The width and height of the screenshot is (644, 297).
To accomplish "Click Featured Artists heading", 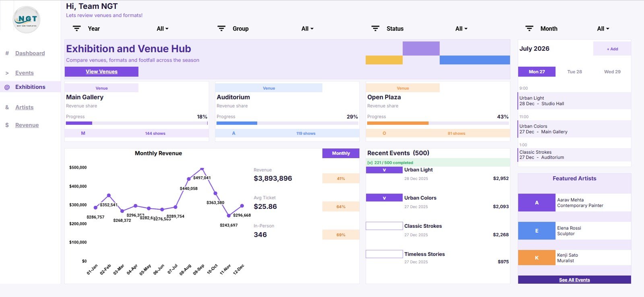I will [x=574, y=178].
